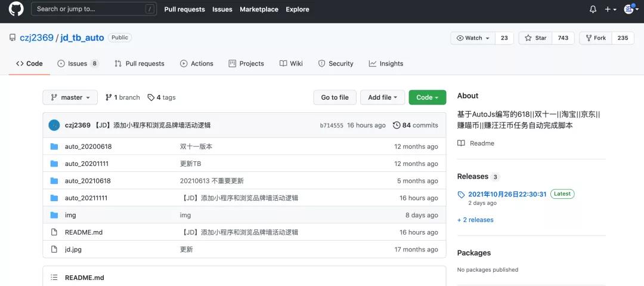The height and width of the screenshot is (286, 644).
Task: Switch to the repo Pull requests tab
Action: coord(139,63)
